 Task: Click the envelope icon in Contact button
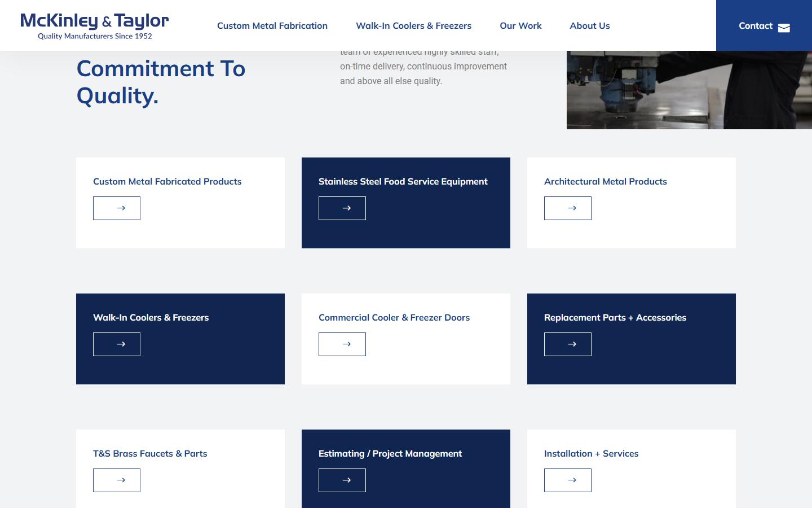[x=784, y=28]
